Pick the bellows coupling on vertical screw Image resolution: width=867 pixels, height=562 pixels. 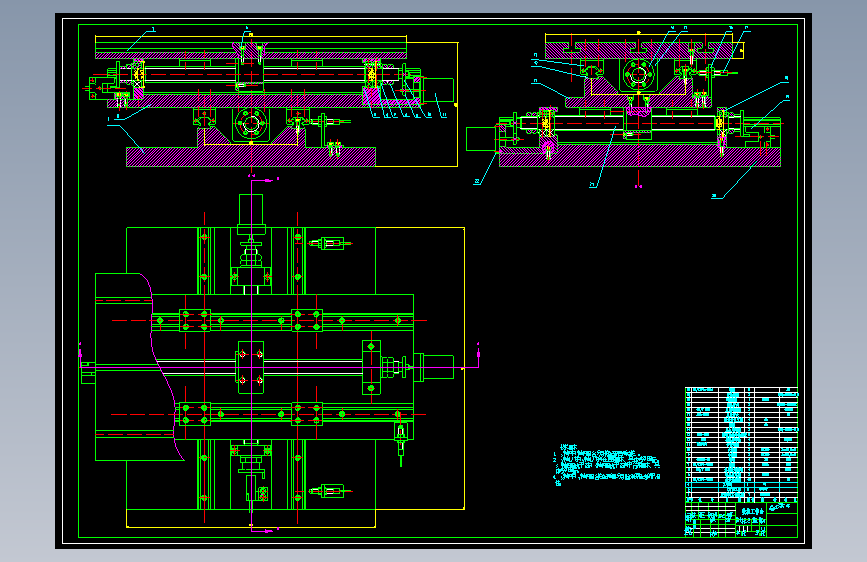point(250,256)
